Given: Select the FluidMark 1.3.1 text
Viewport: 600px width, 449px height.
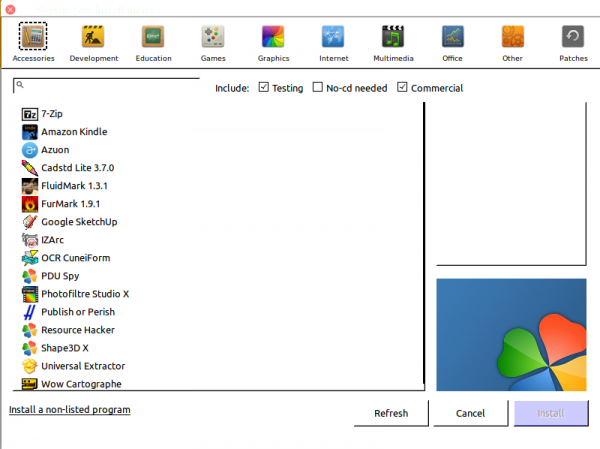Looking at the screenshot, I should [75, 186].
